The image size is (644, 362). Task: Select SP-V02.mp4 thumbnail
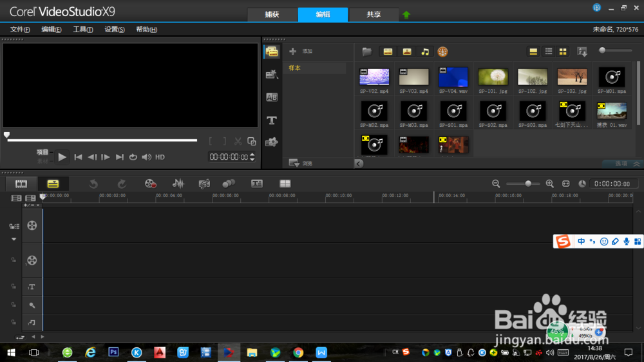click(374, 77)
